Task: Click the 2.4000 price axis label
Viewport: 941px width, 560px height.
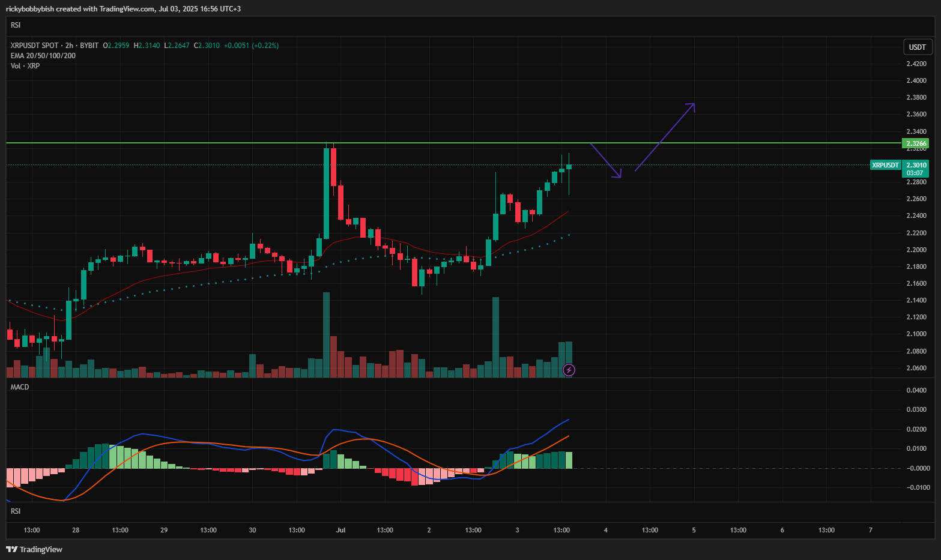Action: pos(916,80)
